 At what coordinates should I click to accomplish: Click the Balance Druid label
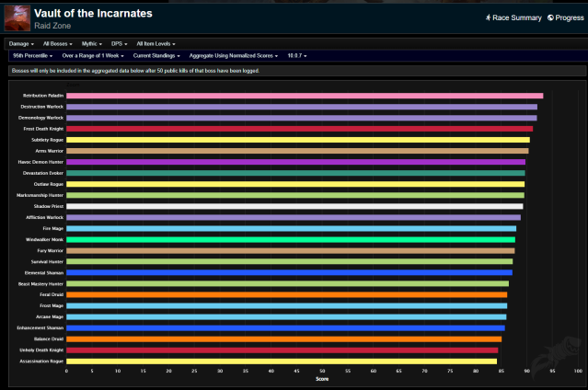point(49,339)
